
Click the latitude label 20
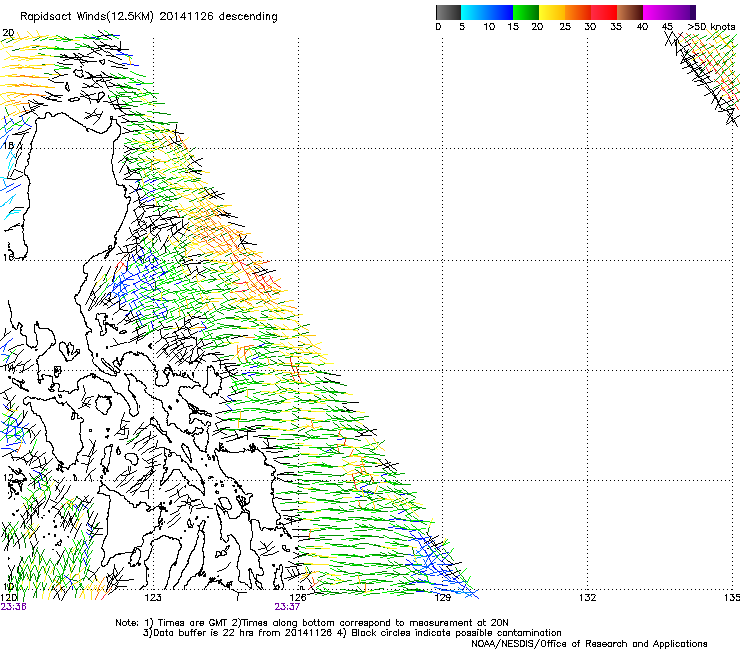click(8, 33)
